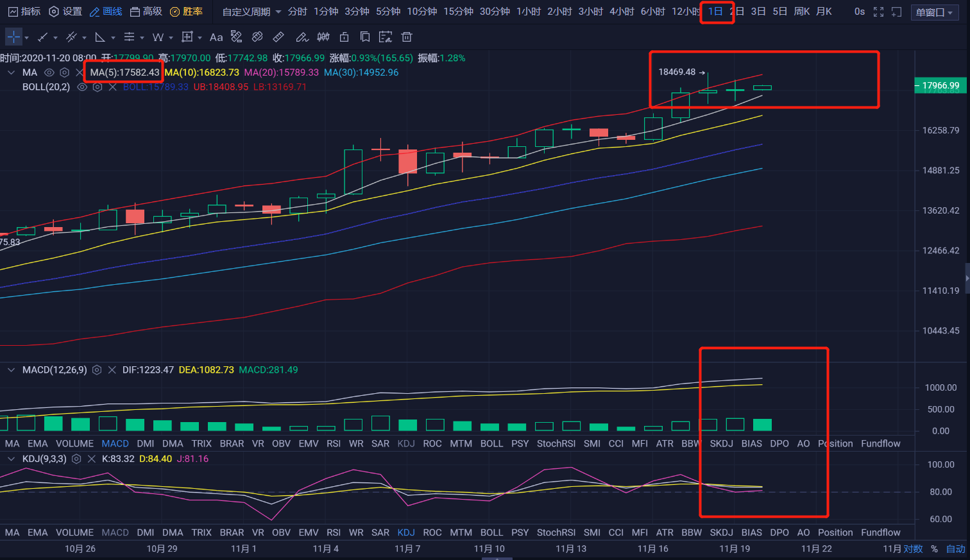Toggle logarithmic scale 对数 option
The image size is (970, 560).
(912, 549)
